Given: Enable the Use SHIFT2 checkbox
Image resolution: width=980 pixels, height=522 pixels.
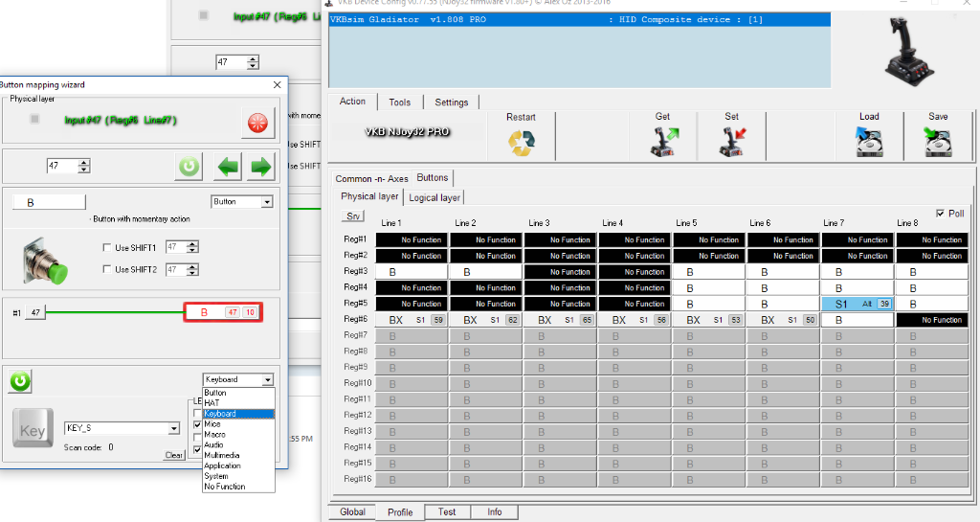Looking at the screenshot, I should pyautogui.click(x=107, y=269).
